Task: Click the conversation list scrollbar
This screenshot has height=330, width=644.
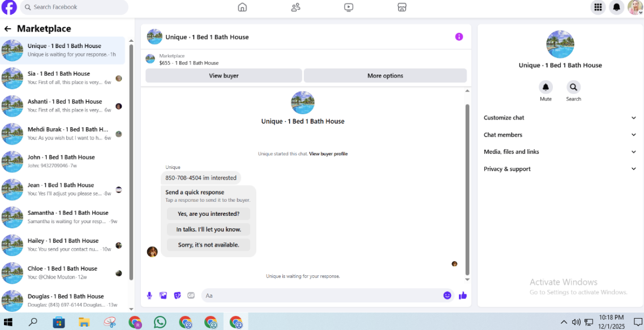Action: tap(131, 162)
